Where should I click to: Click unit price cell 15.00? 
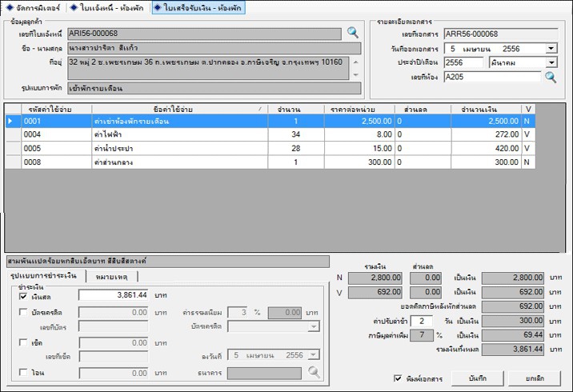[x=359, y=148]
